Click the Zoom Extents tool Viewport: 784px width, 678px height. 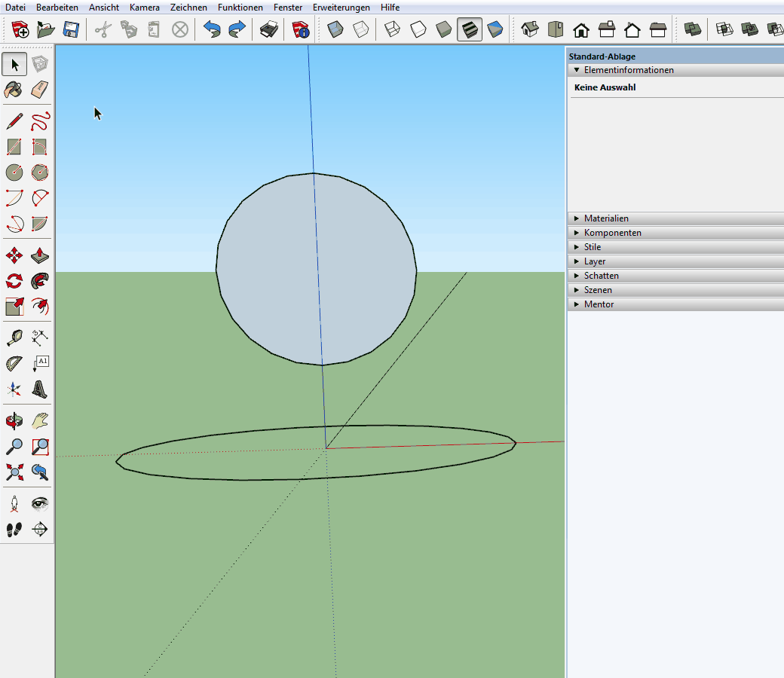[x=14, y=472]
